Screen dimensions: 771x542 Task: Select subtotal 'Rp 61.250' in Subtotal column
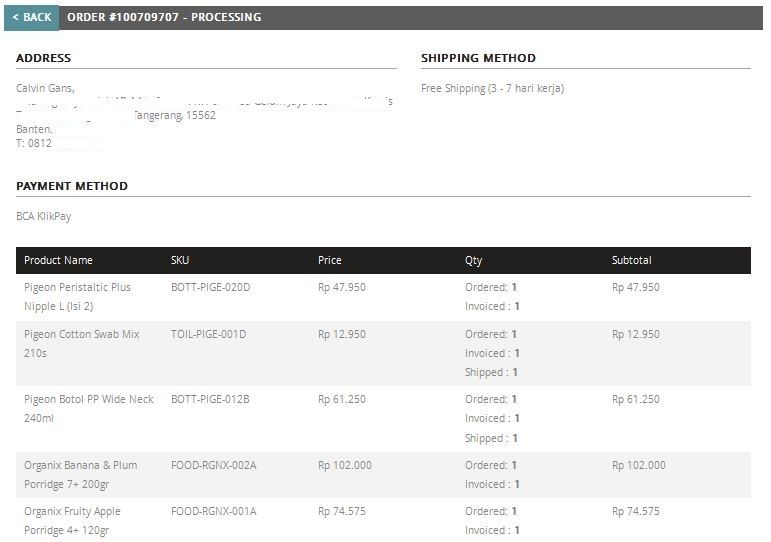click(636, 399)
